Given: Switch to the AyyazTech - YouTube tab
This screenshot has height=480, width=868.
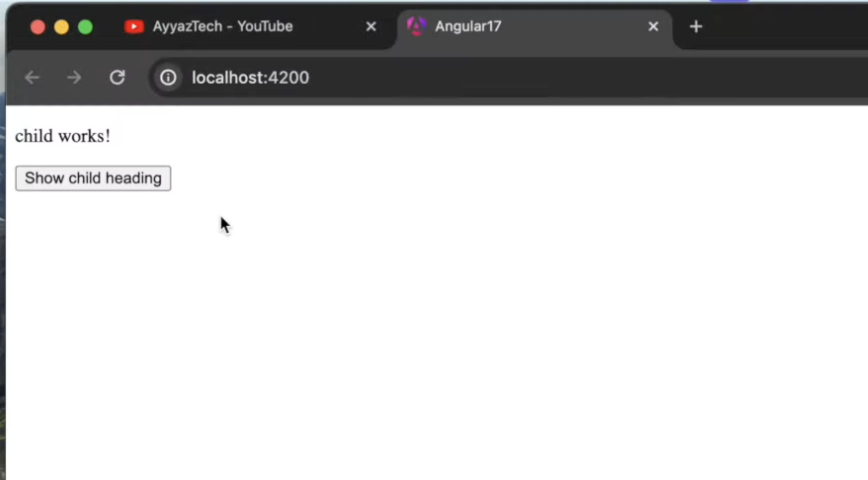Looking at the screenshot, I should (223, 27).
